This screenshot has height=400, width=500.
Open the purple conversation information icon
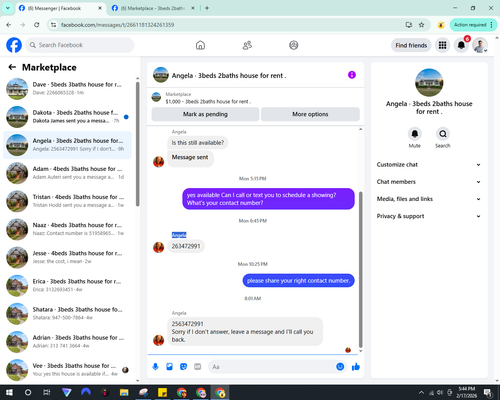tap(352, 75)
